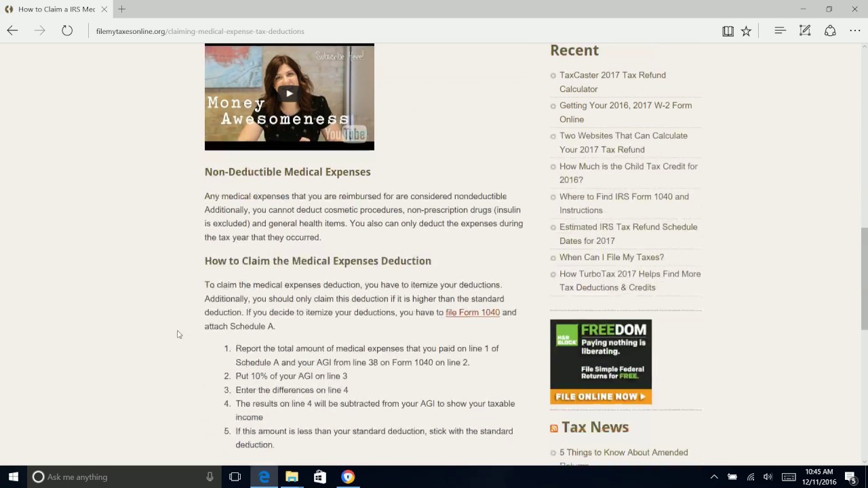The image size is (868, 488).
Task: Focus the address bar URL
Action: coord(200,31)
